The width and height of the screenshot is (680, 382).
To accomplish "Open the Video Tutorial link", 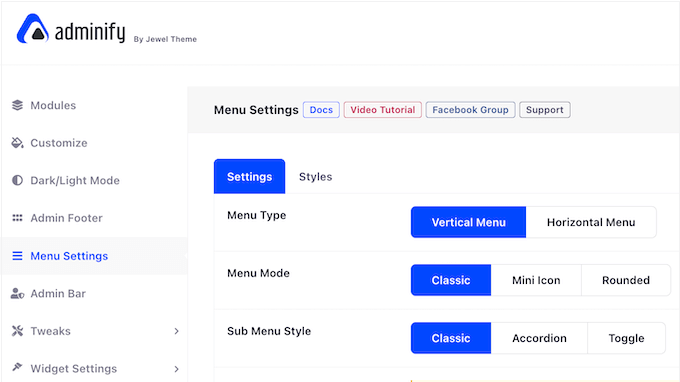I will 382,110.
